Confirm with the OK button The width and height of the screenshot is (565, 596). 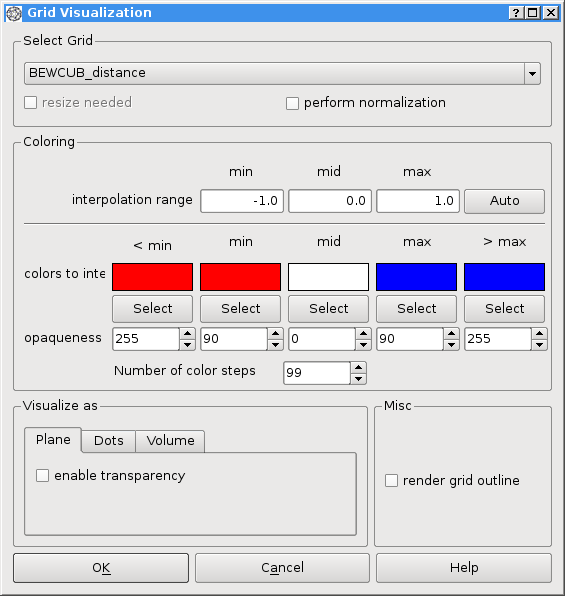click(x=101, y=568)
